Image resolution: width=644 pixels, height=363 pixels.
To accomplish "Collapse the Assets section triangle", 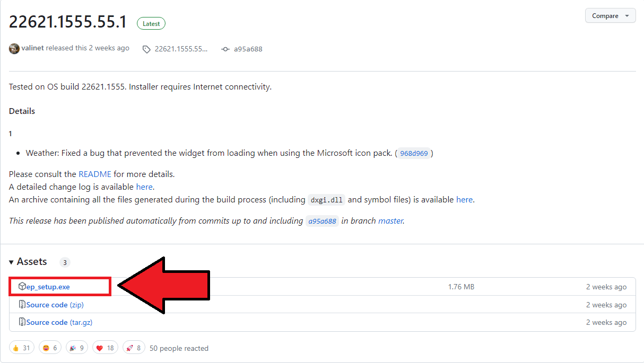I will (x=11, y=262).
